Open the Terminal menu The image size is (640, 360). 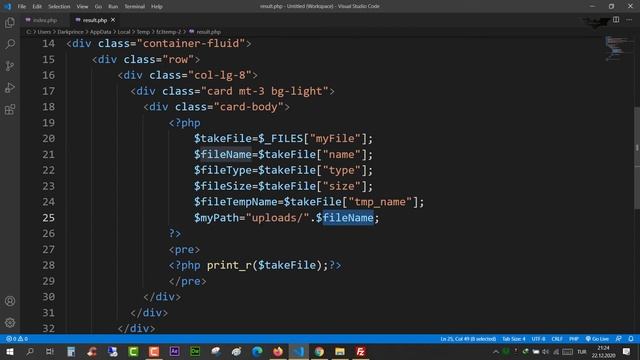click(x=135, y=6)
